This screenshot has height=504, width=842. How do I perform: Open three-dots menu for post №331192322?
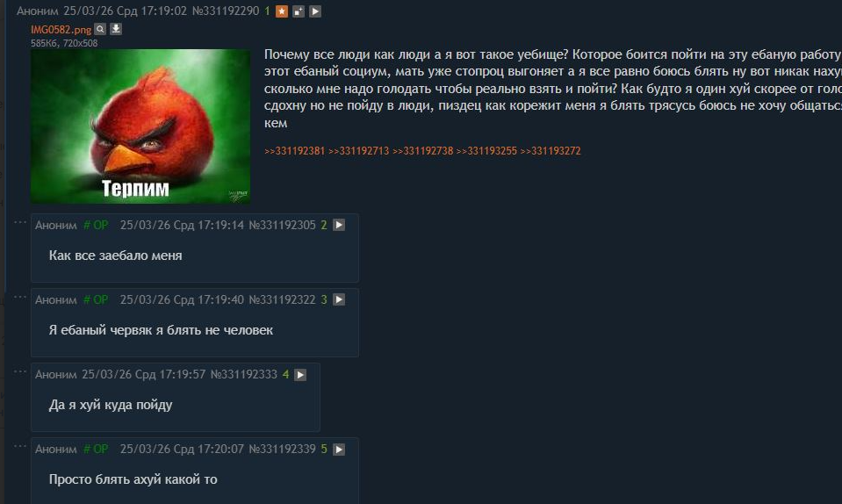20,296
